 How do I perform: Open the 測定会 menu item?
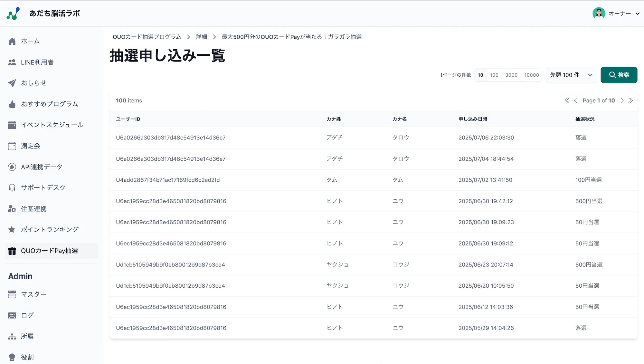pos(31,146)
